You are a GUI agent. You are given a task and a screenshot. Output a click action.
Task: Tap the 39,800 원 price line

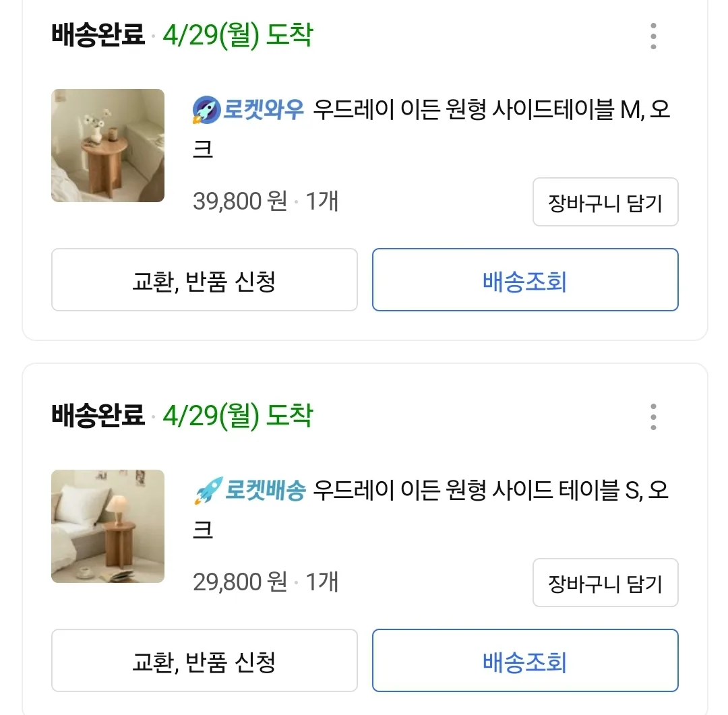(x=266, y=201)
